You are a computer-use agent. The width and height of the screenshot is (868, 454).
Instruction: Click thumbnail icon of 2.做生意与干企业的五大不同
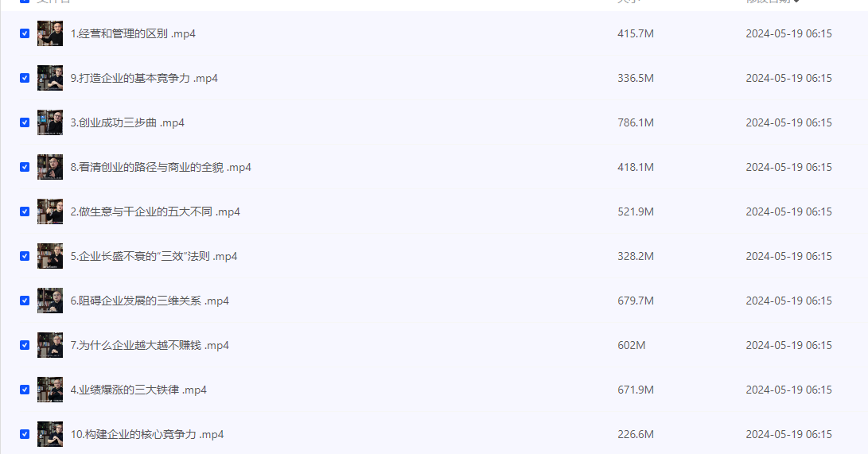(50, 211)
